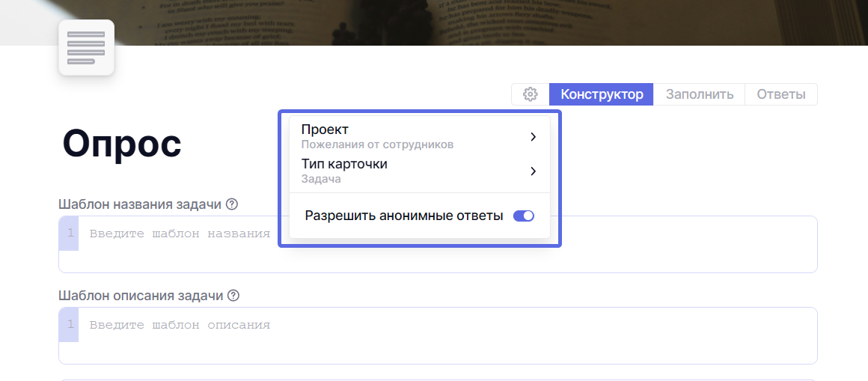Click help icon beside Шаблон названия задачи
868x381 pixels.
[x=232, y=204]
